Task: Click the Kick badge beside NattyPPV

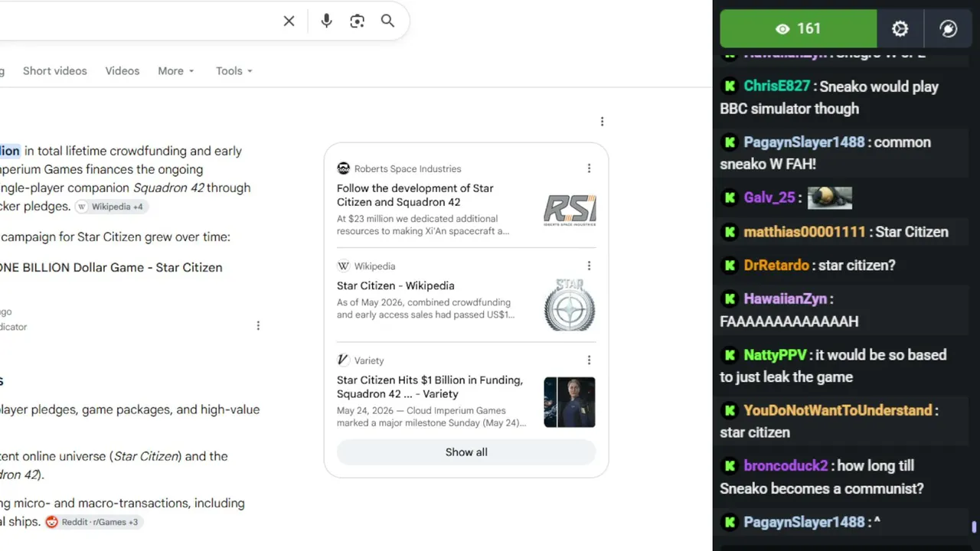Action: point(730,354)
